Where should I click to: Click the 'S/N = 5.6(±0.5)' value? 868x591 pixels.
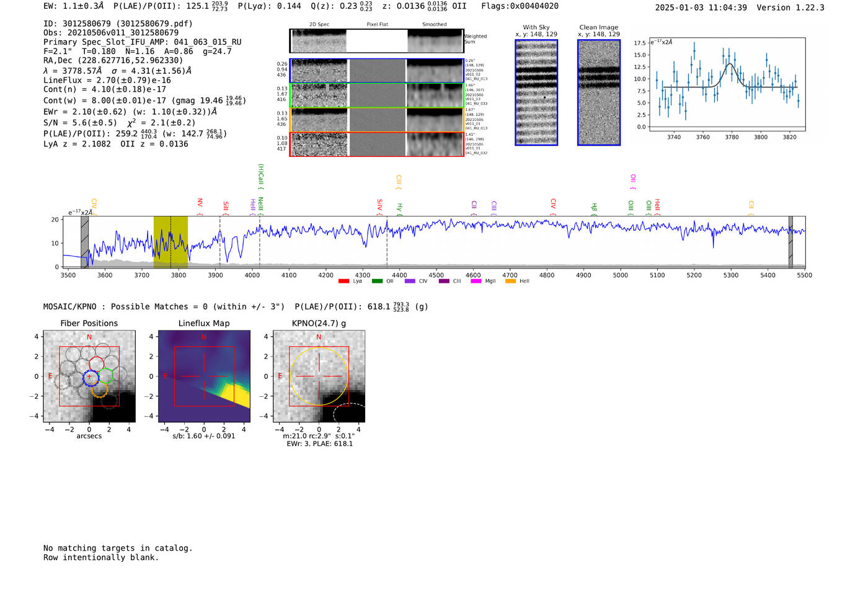pyautogui.click(x=80, y=123)
